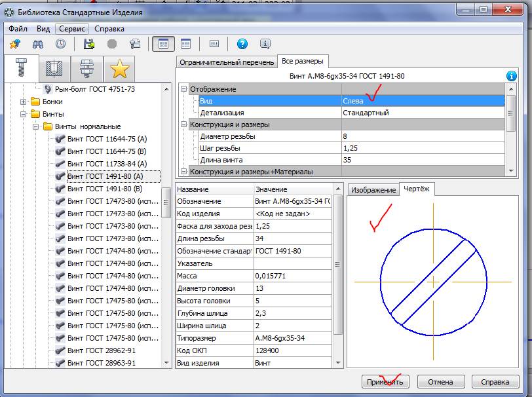Click Код ОКП value 128400
This screenshot has width=532, height=397.
coord(293,350)
